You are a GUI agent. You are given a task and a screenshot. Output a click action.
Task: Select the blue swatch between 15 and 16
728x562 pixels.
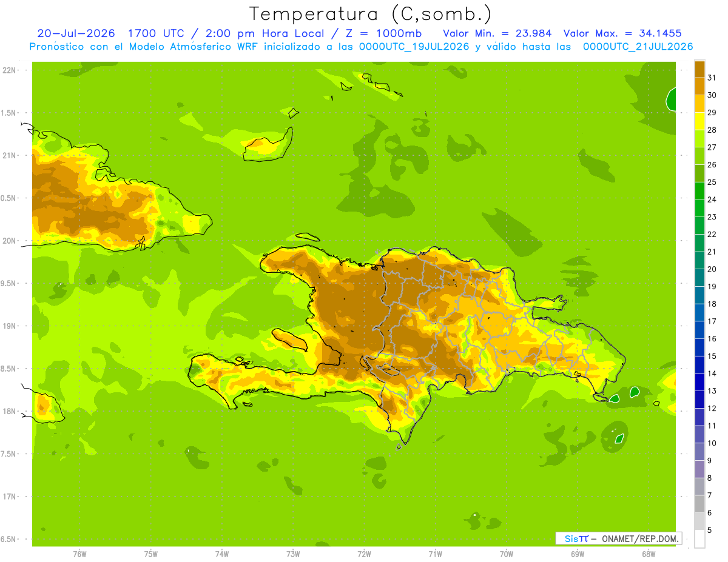(699, 347)
